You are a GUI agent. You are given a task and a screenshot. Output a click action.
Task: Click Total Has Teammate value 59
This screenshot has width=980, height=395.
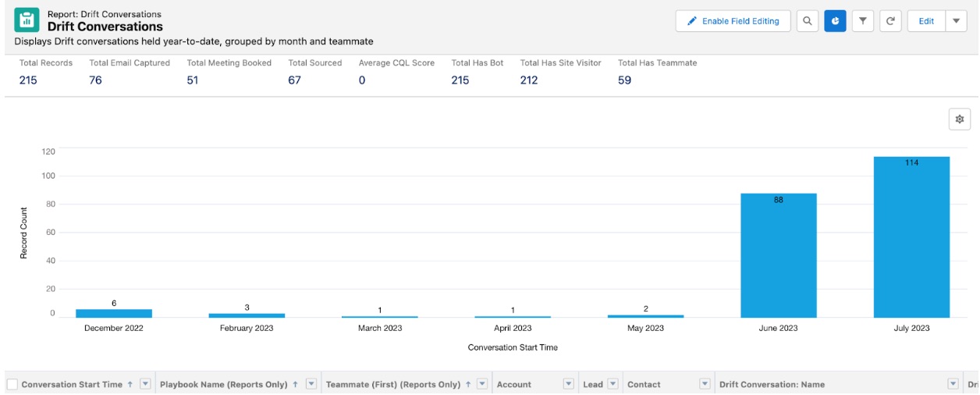pyautogui.click(x=624, y=80)
